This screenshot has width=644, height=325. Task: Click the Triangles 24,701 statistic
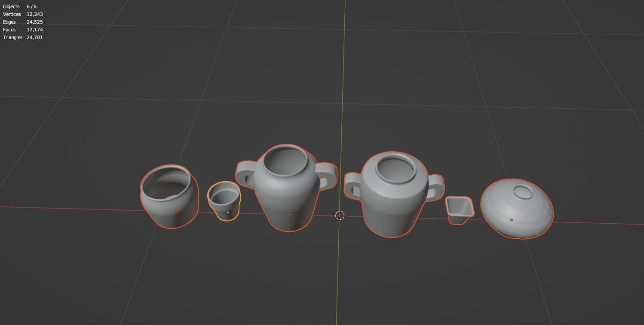pyautogui.click(x=23, y=37)
